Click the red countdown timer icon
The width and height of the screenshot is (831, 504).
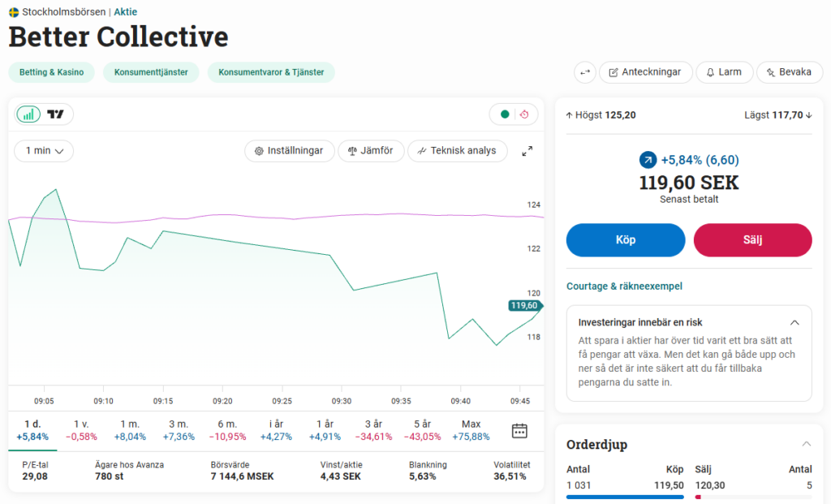(x=523, y=114)
